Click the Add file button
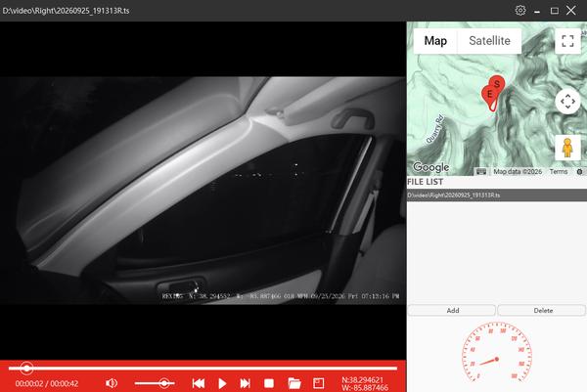This screenshot has height=392, width=587. [452, 311]
